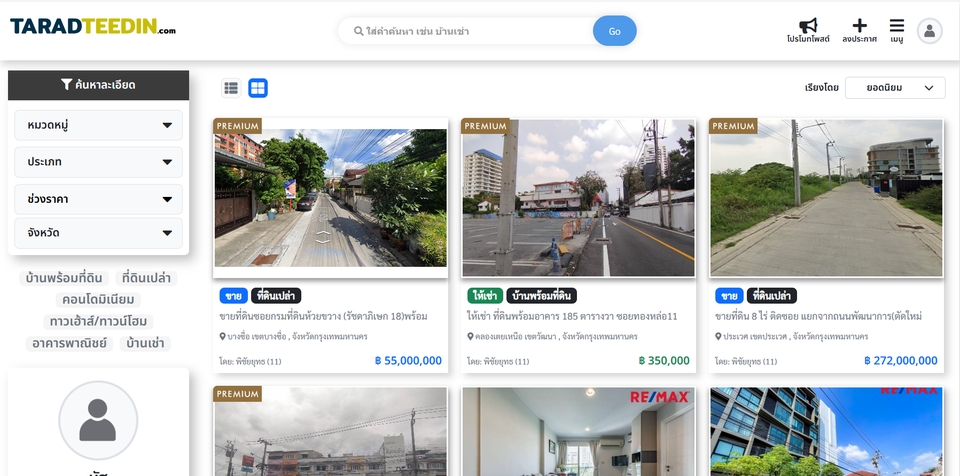This screenshot has width=960, height=476.
Task: Click the ให้เช่า badge
Action: [485, 296]
